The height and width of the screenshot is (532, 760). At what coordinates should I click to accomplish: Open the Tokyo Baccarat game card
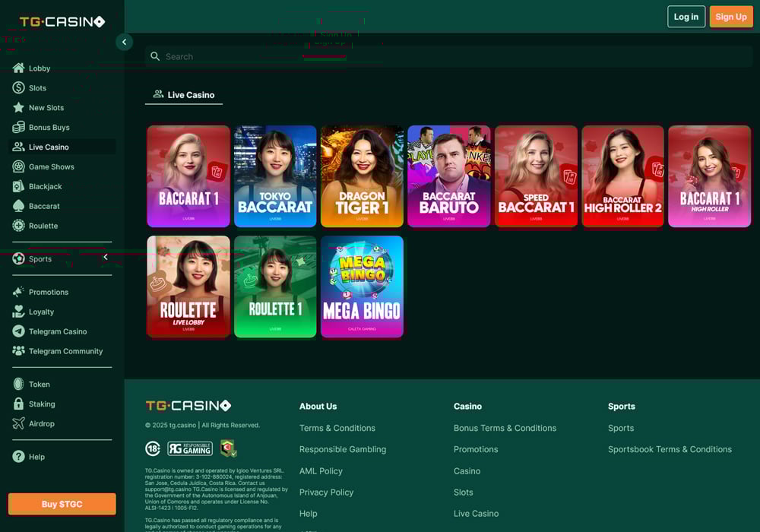(275, 176)
